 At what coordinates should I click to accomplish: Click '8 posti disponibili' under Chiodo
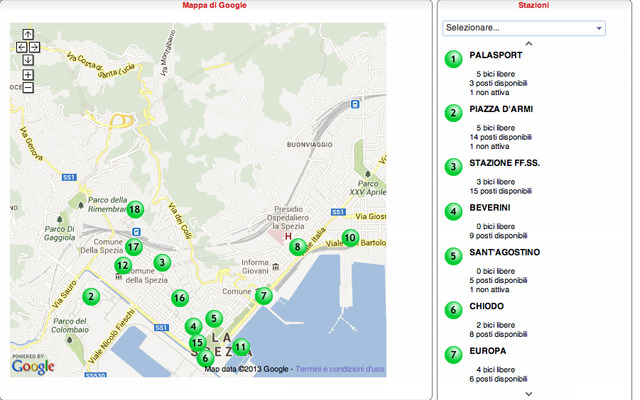pyautogui.click(x=498, y=334)
